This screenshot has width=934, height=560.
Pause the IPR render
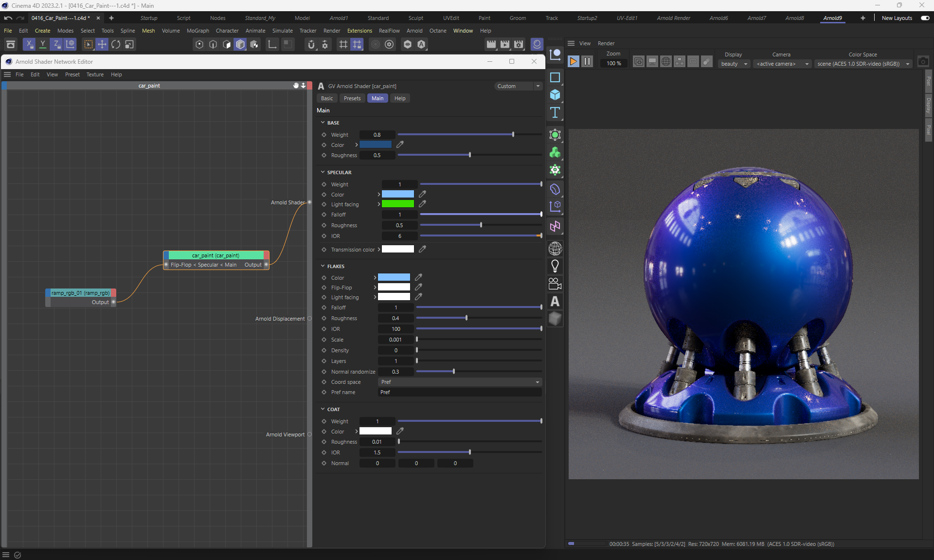pyautogui.click(x=587, y=61)
